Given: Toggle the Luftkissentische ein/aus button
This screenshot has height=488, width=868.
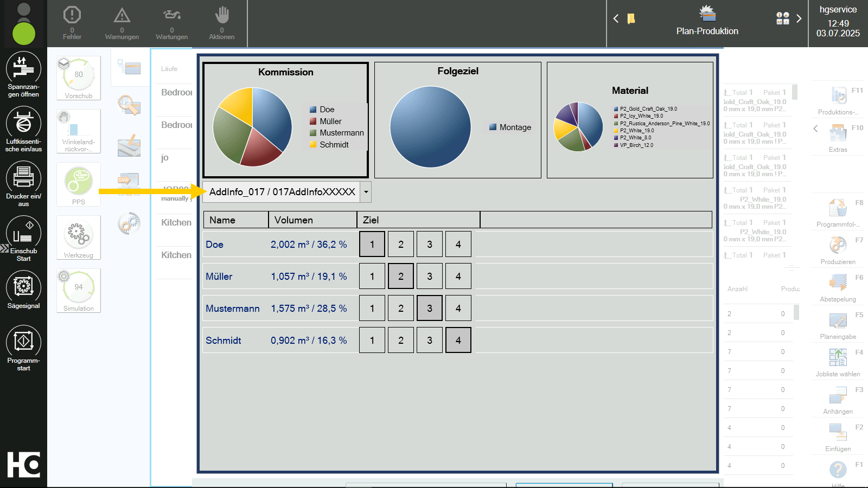Looking at the screenshot, I should tap(23, 123).
